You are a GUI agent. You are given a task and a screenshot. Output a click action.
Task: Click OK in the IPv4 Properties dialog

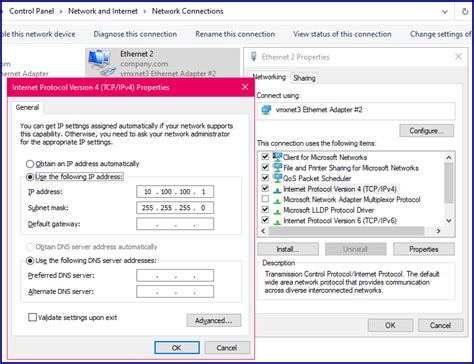tap(177, 348)
